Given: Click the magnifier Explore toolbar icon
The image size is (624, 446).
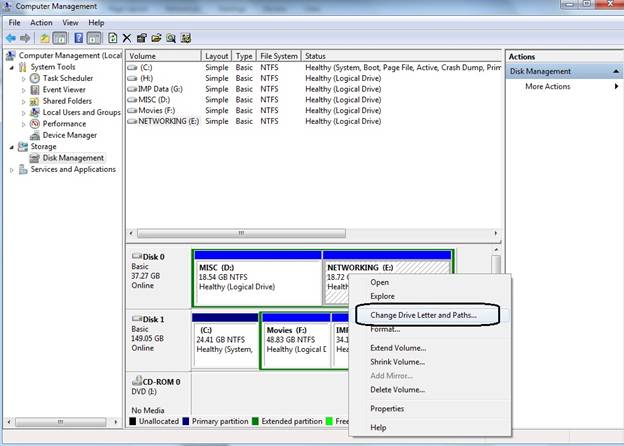Looking at the screenshot, I should point(171,38).
